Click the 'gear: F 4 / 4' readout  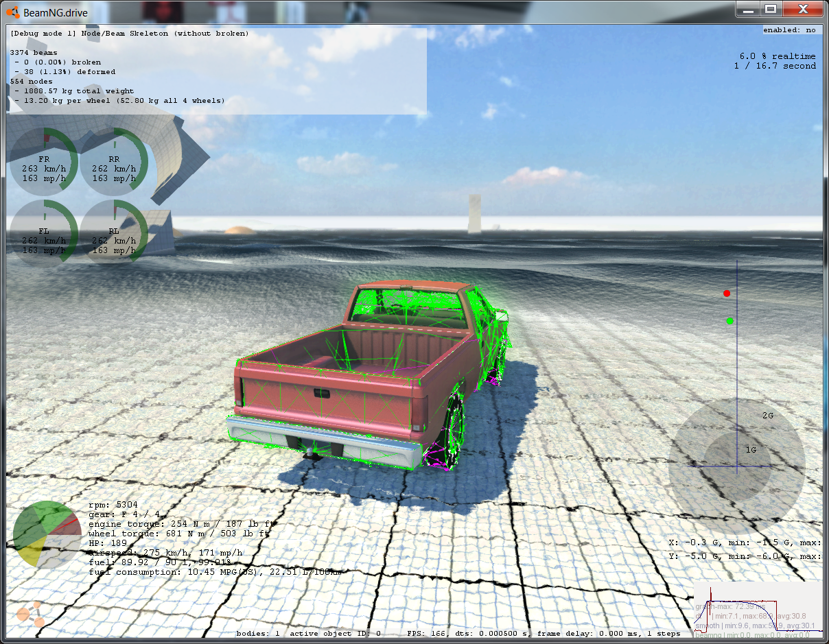[124, 514]
